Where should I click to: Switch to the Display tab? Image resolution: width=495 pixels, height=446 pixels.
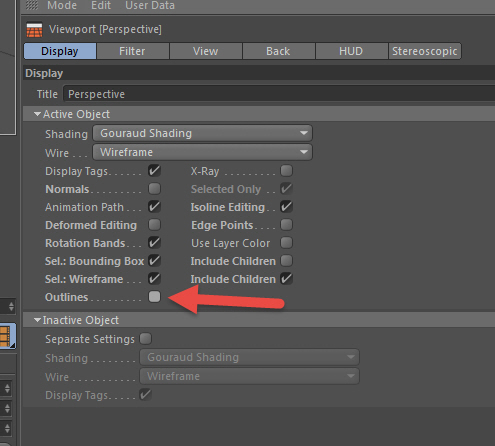60,51
